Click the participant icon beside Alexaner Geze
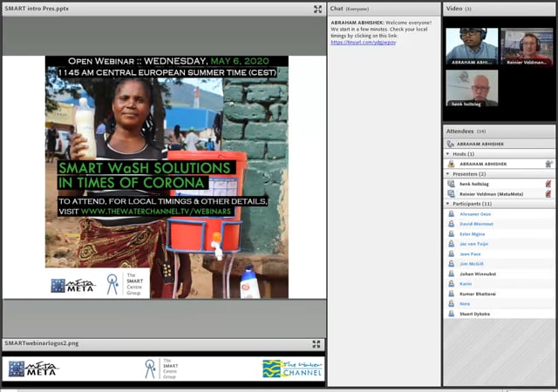 452,213
